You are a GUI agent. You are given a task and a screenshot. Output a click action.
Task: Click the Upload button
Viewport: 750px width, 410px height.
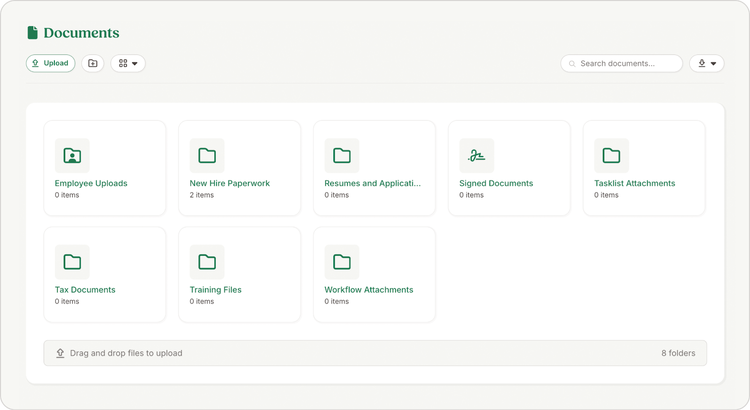point(50,63)
